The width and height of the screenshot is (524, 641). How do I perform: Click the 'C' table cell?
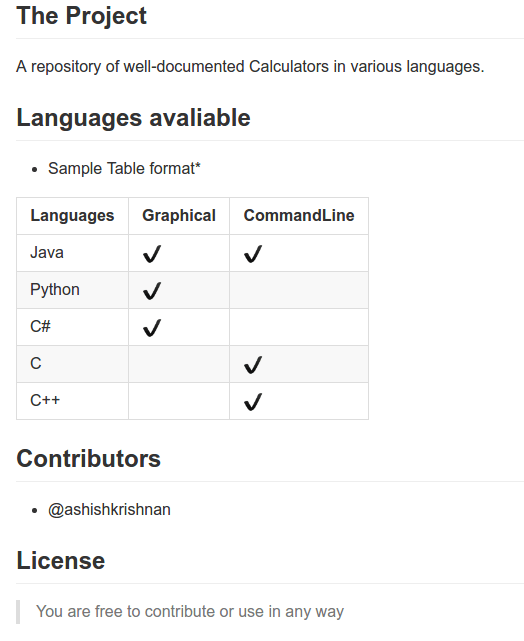(72, 364)
